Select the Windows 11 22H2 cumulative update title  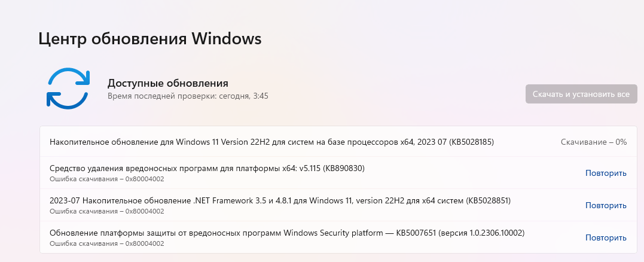pyautogui.click(x=271, y=142)
